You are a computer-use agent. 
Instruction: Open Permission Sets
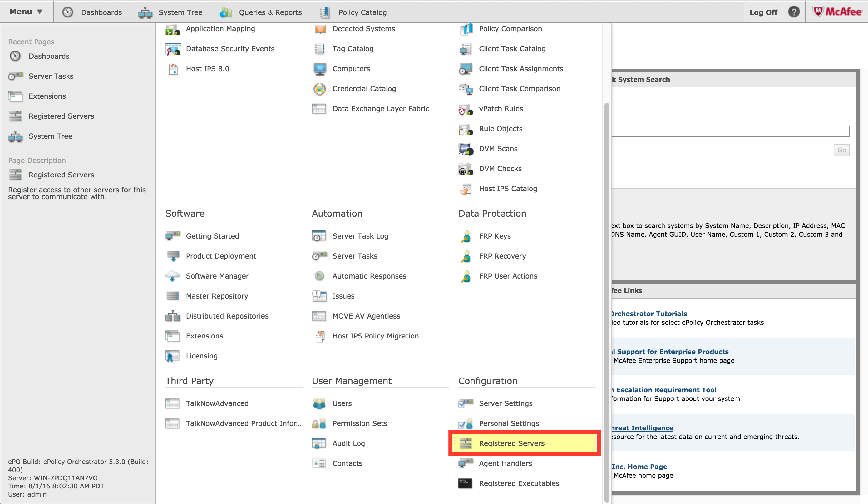click(360, 423)
